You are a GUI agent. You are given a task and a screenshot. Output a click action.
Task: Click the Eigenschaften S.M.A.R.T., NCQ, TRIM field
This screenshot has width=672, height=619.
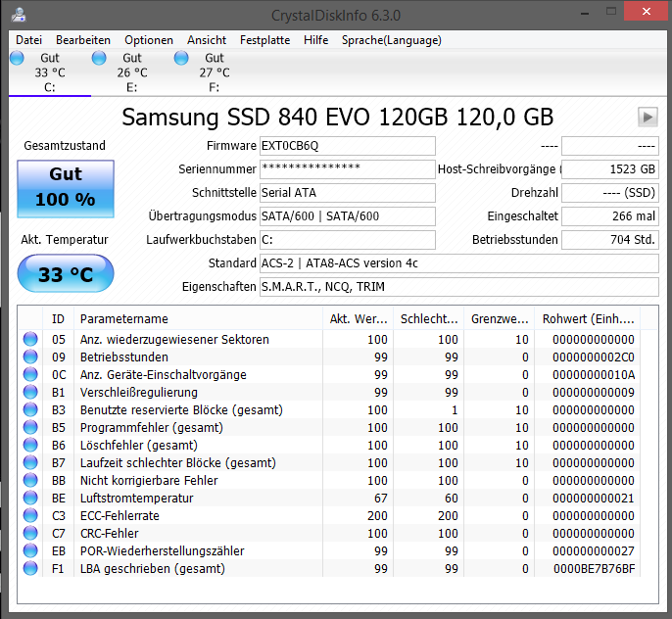click(x=459, y=287)
